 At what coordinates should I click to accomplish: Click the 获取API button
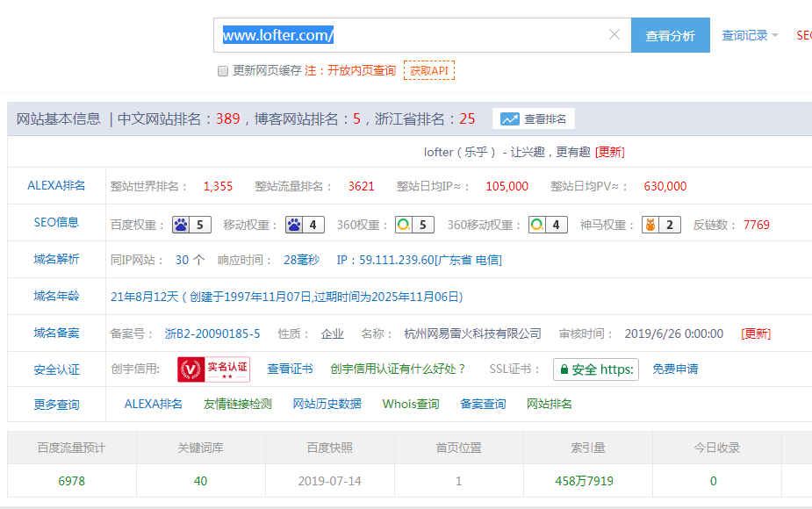point(428,70)
